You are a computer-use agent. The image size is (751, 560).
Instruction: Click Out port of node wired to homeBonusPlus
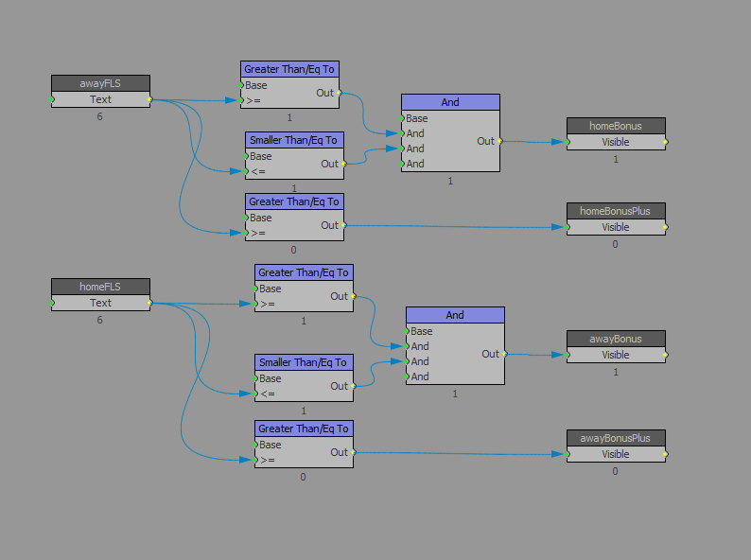[343, 225]
